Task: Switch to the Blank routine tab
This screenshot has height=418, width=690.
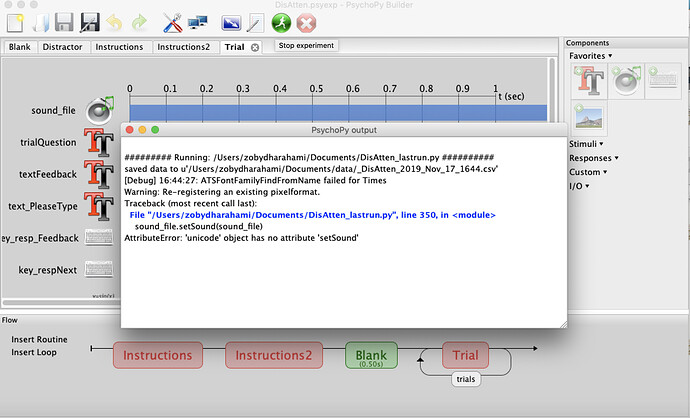Action: pyautogui.click(x=19, y=47)
